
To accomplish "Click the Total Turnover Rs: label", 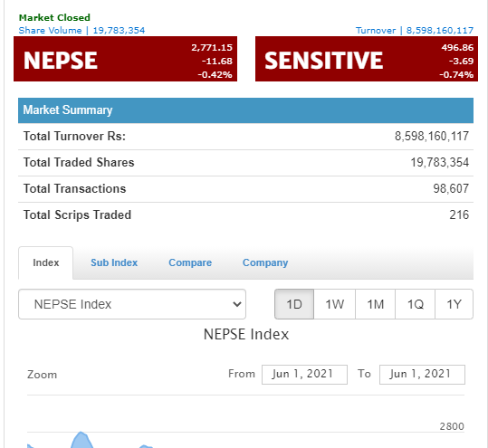I will (x=74, y=137).
